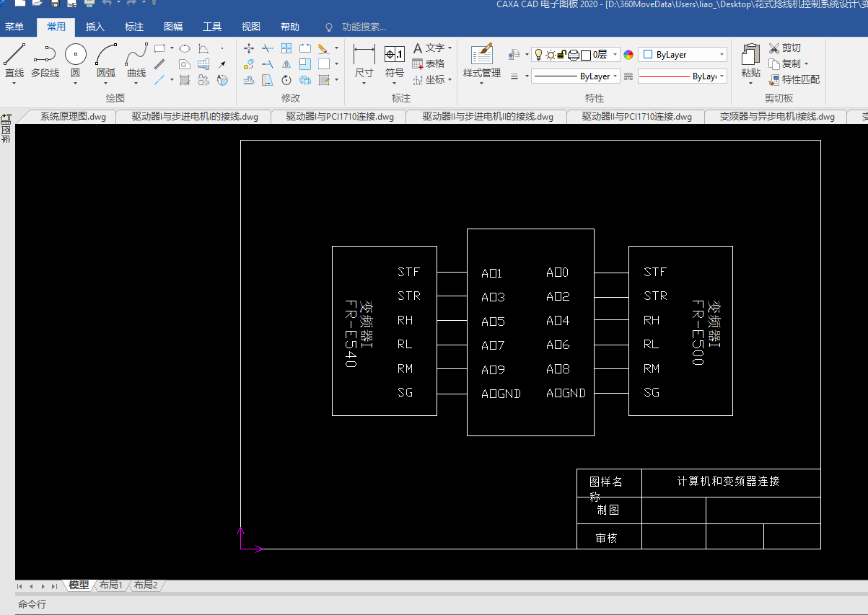Toggle the layer lock padlock icon
This screenshot has height=615, width=868.
click(x=562, y=55)
